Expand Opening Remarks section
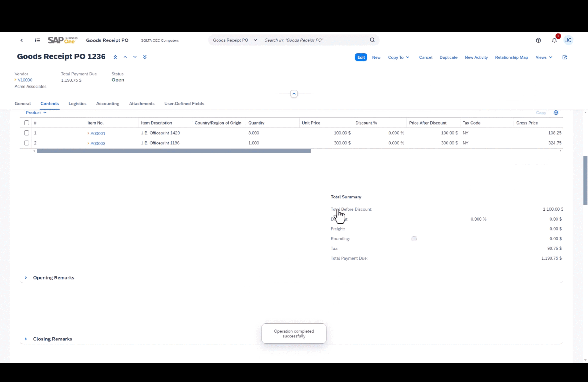Screen dimensions: 588x382 point(26,278)
